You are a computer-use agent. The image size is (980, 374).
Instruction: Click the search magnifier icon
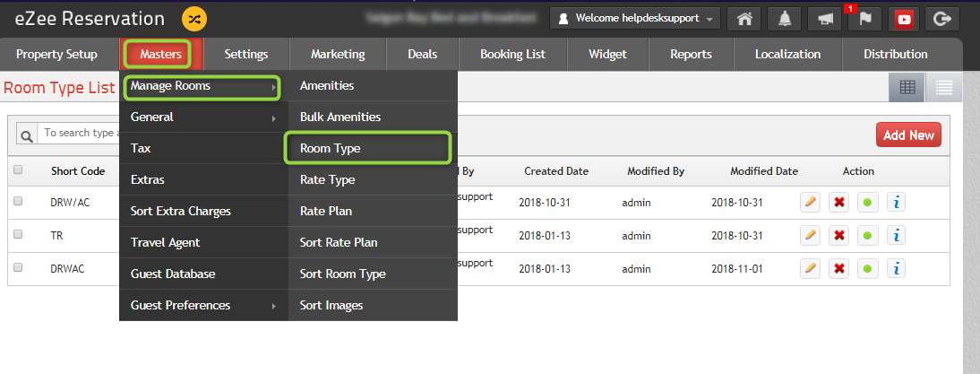pos(27,135)
